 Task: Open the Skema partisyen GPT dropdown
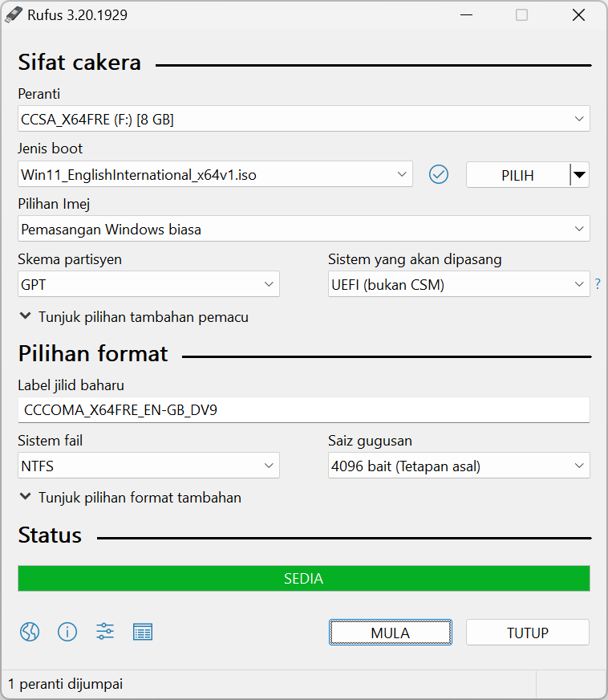pos(148,284)
